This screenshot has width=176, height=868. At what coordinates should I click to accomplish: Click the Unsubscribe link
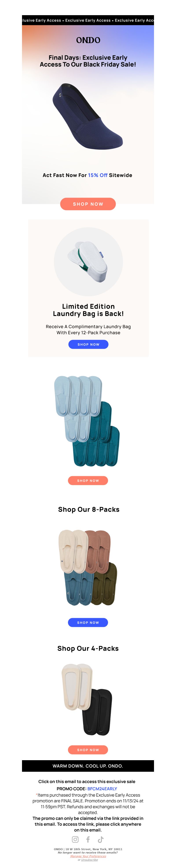tap(90, 860)
